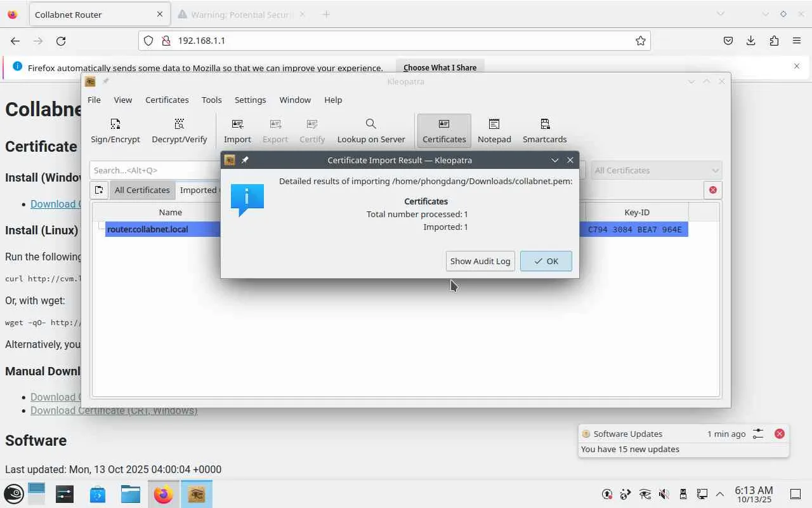This screenshot has height=508, width=812.
Task: Click the tracking protection shield icon
Action: point(148,41)
